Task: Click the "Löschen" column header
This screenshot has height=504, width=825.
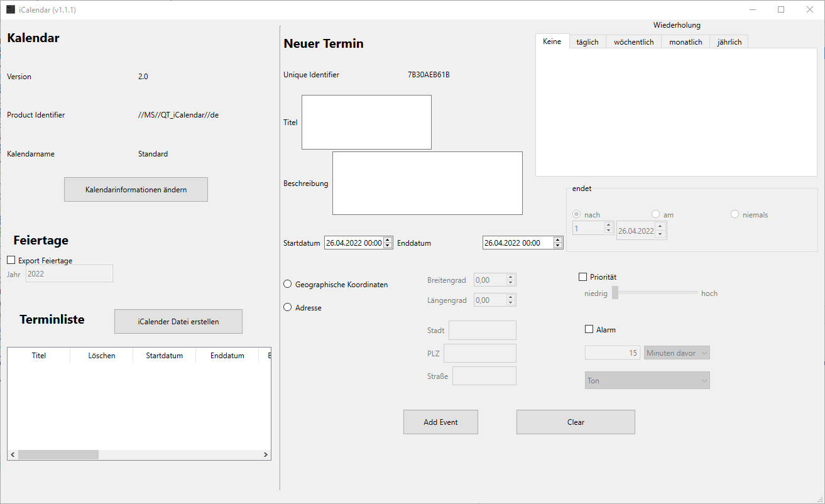Action: click(x=101, y=355)
